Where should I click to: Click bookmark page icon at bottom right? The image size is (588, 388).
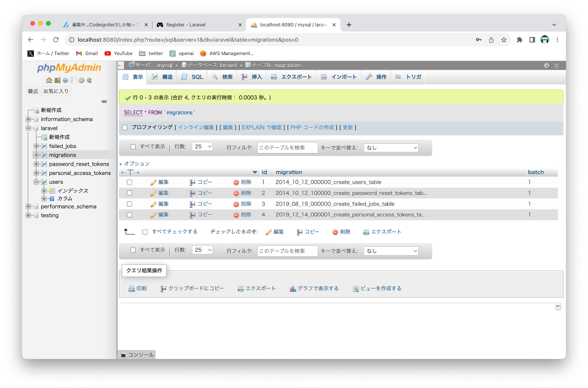click(558, 308)
